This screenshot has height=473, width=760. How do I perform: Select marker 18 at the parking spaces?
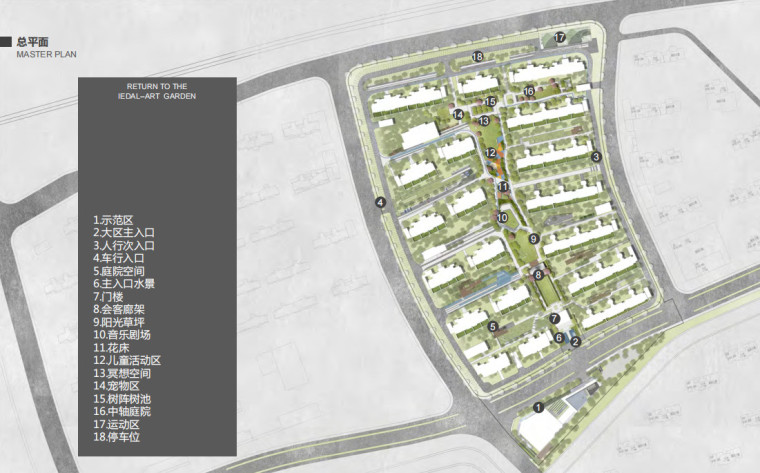pyautogui.click(x=478, y=57)
